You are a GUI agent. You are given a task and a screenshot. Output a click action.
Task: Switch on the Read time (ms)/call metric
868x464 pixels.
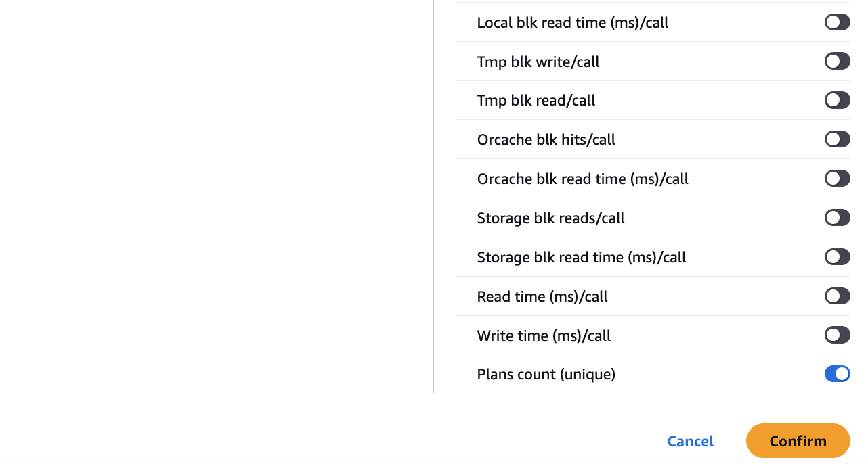(x=837, y=296)
